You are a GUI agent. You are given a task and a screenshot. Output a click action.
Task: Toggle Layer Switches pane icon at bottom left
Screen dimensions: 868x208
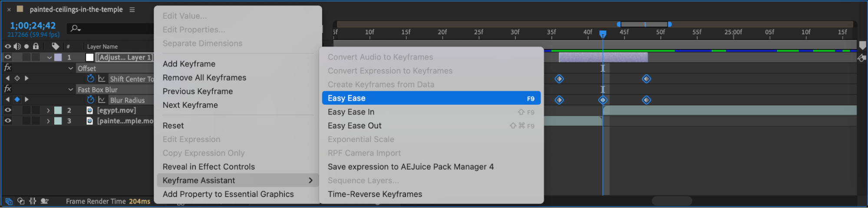point(9,201)
